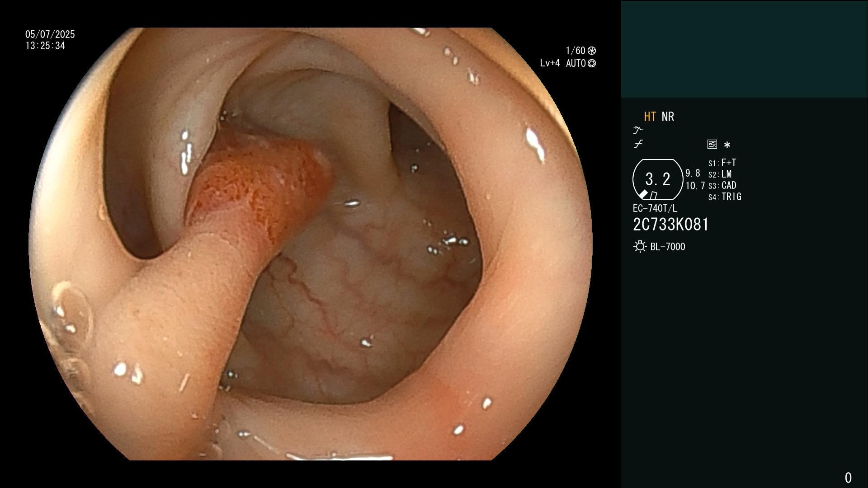Select the S3: CAD switch assignment
This screenshot has height=488, width=868.
[x=722, y=186]
